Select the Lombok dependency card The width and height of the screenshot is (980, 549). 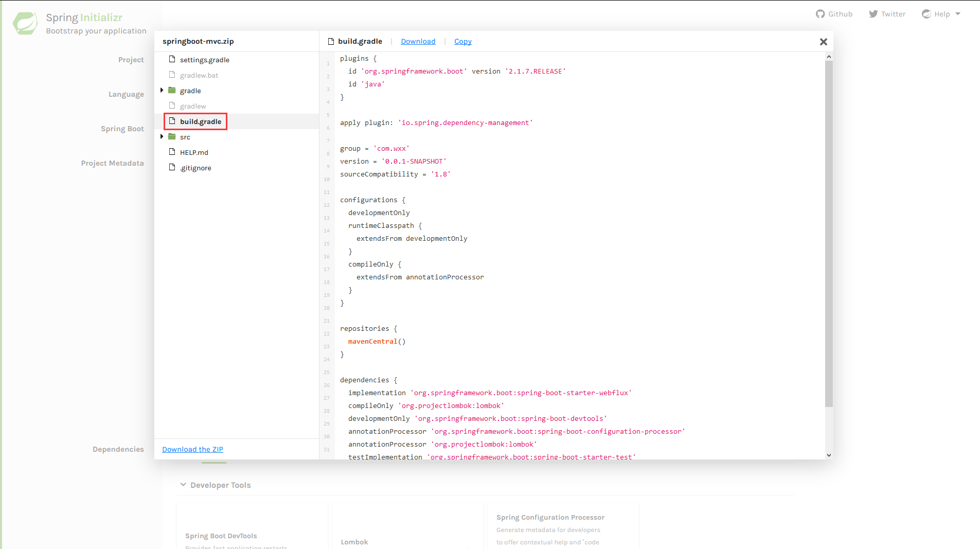[408, 527]
